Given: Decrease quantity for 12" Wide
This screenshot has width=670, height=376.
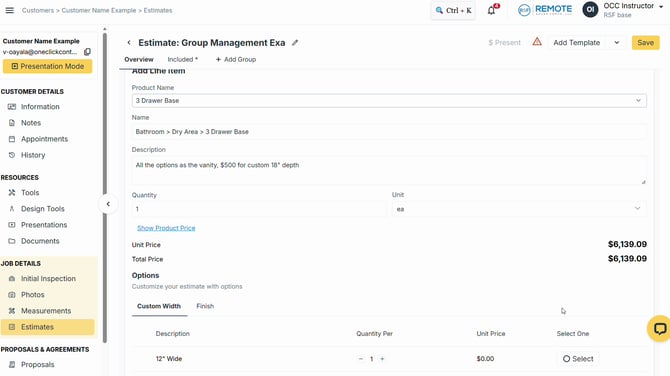Looking at the screenshot, I should point(361,359).
